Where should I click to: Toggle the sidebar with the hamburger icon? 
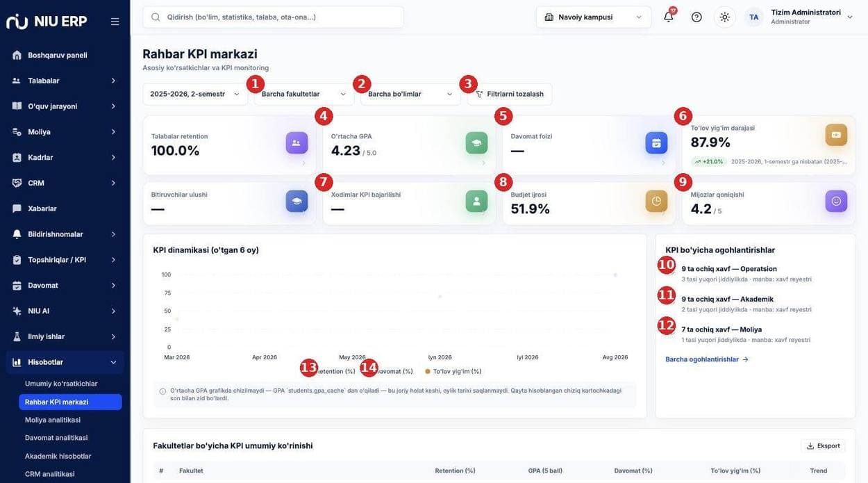[115, 22]
